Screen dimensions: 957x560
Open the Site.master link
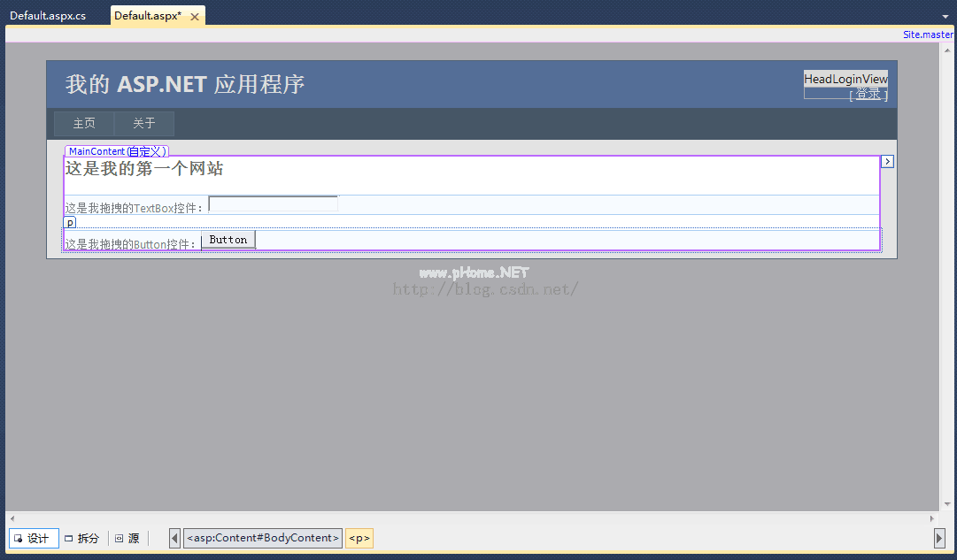(x=928, y=35)
